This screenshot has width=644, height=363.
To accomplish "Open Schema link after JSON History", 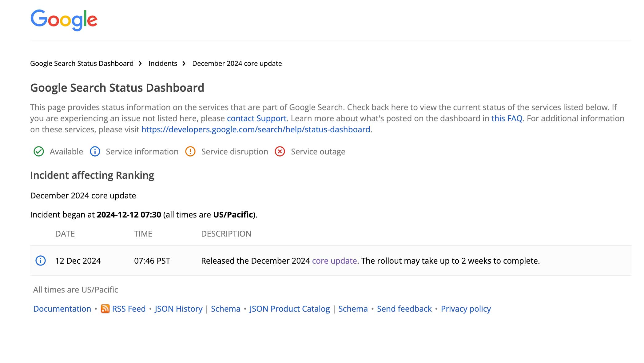I will tap(226, 309).
